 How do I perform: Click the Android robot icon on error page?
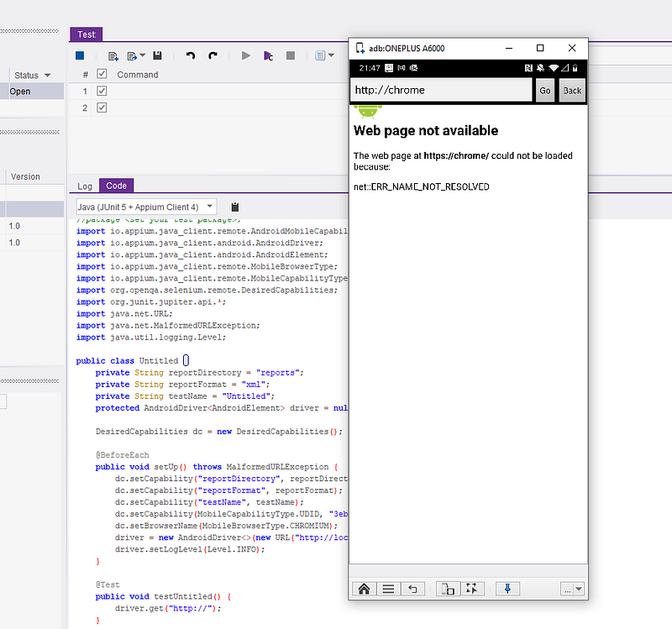click(368, 112)
